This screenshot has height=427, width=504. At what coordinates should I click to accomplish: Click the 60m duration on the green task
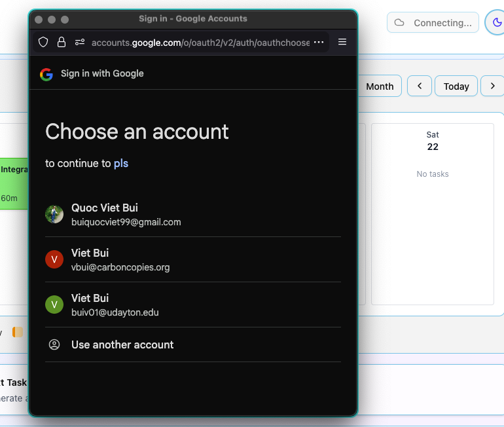[x=9, y=198]
